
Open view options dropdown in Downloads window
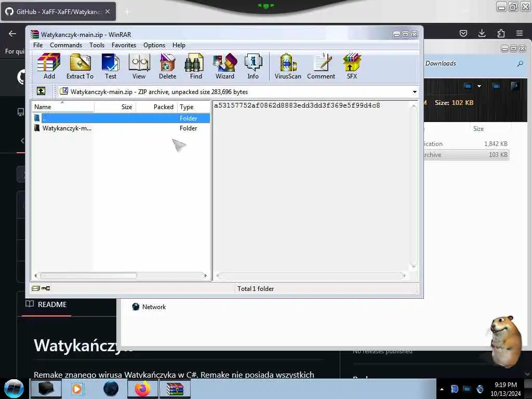pos(479,86)
